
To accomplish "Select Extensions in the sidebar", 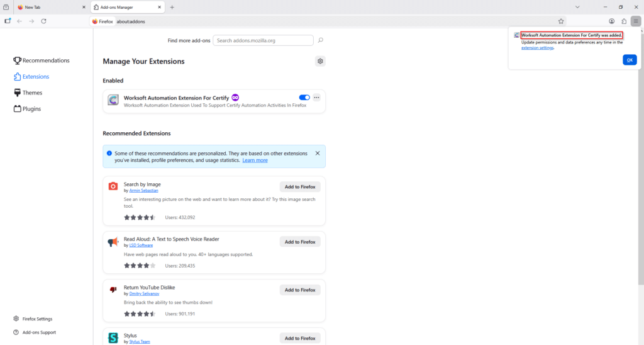I will (31, 76).
